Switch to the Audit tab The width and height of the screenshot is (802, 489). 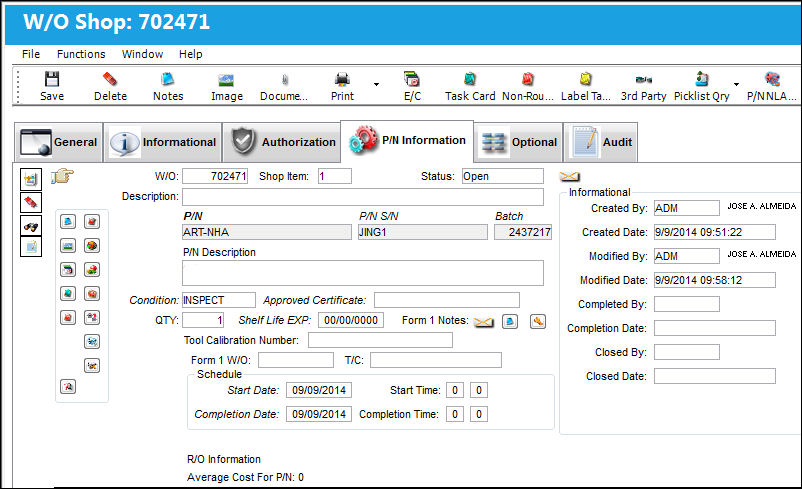[600, 142]
